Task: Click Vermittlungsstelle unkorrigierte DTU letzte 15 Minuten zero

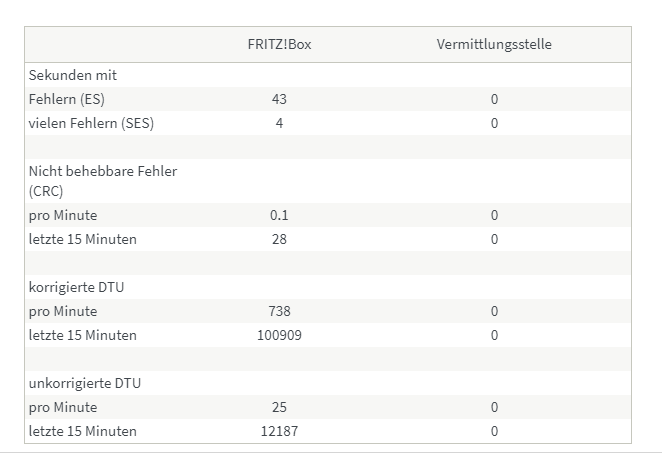Action: click(494, 432)
